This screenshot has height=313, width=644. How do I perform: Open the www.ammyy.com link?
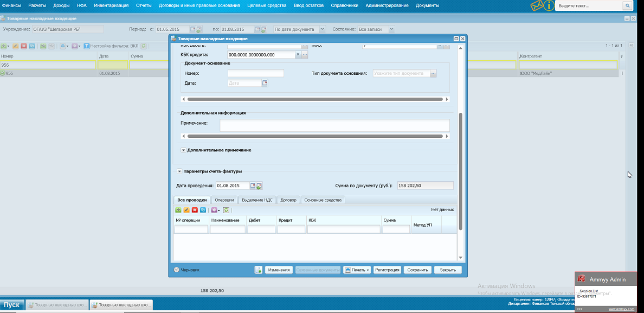(621, 309)
